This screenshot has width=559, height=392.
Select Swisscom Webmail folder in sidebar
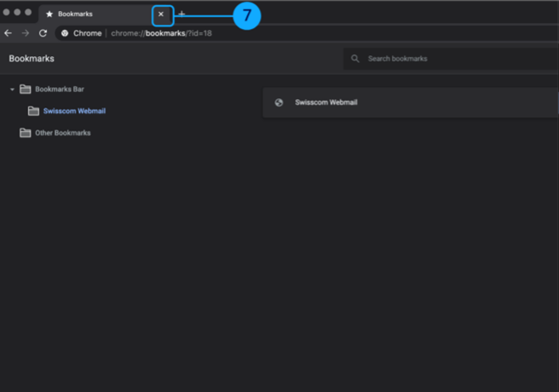point(74,111)
